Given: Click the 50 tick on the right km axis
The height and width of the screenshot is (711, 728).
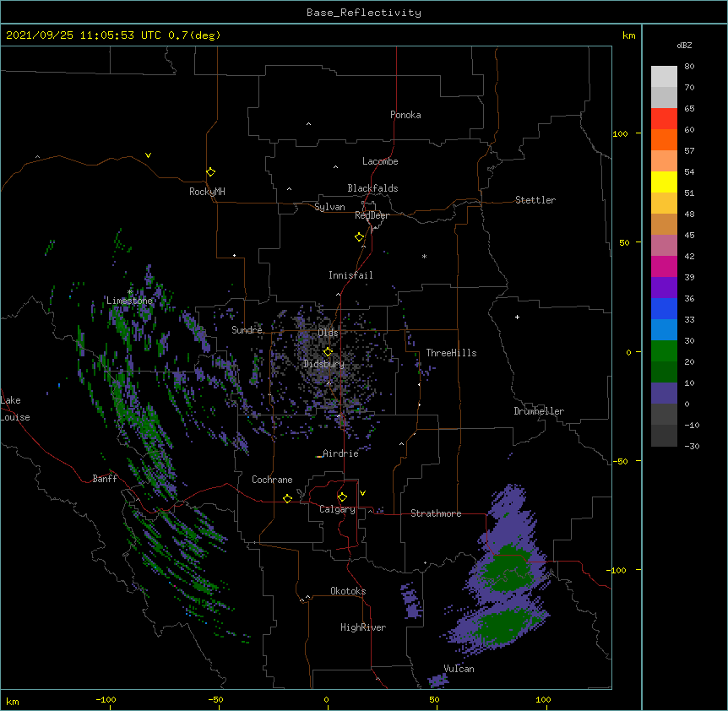Looking at the screenshot, I should [x=624, y=242].
